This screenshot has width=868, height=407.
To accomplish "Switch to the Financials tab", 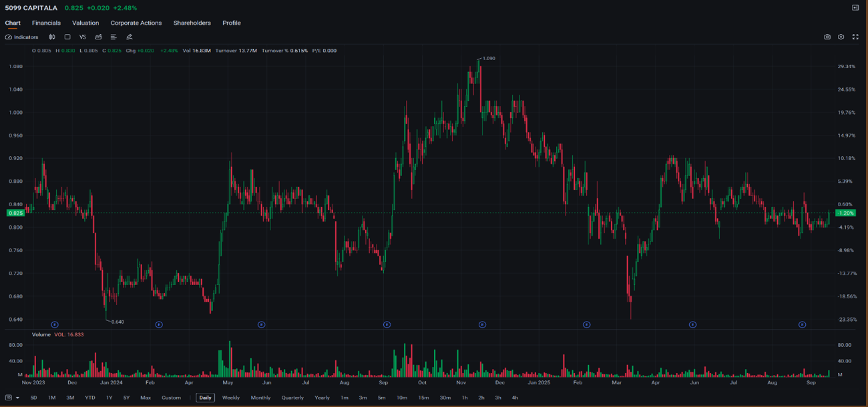I will point(46,23).
